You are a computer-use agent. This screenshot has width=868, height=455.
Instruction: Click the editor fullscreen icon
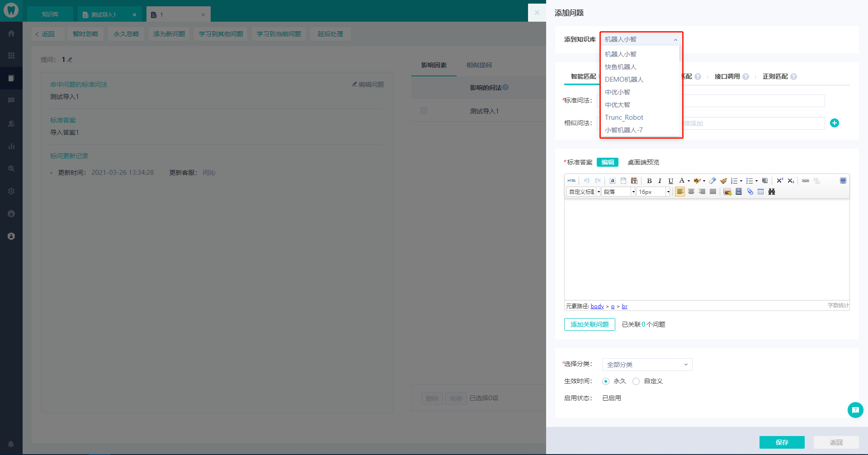(843, 181)
